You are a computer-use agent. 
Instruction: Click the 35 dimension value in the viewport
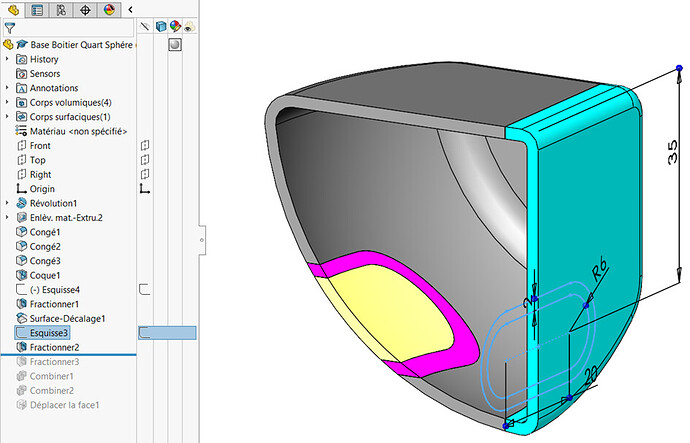pos(673,152)
